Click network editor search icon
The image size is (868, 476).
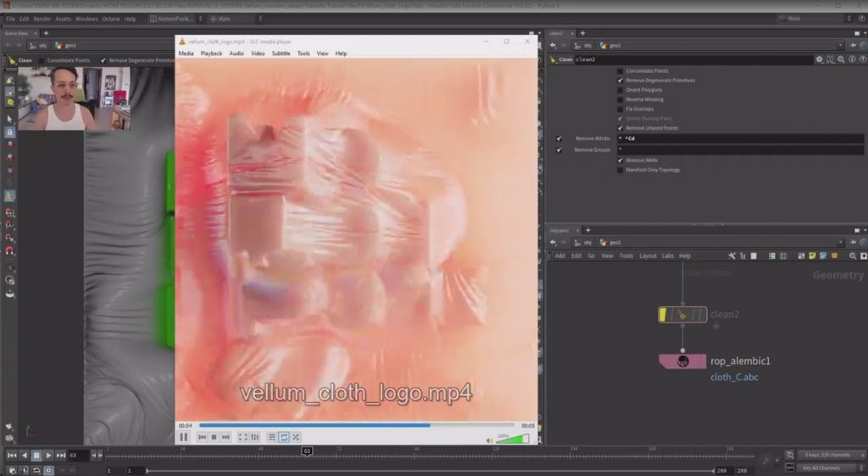click(853, 255)
